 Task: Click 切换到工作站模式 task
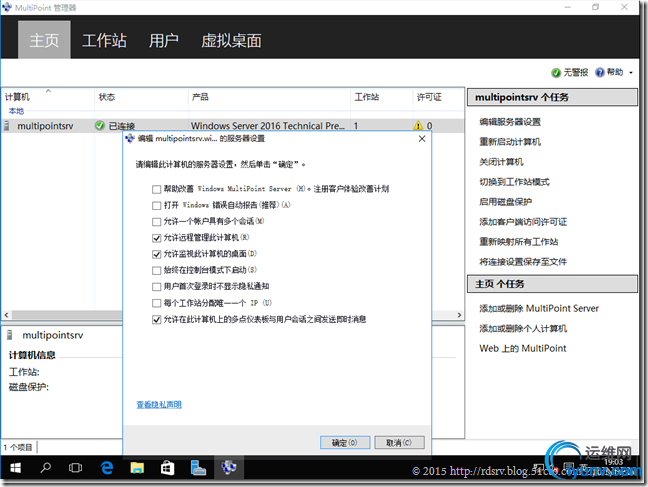[x=515, y=182]
